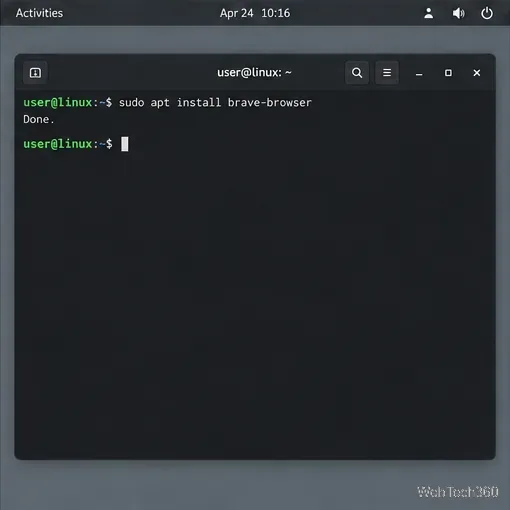Open the Apr 24 10:16 clock menu
Screen dimensions: 510x510
tap(255, 13)
